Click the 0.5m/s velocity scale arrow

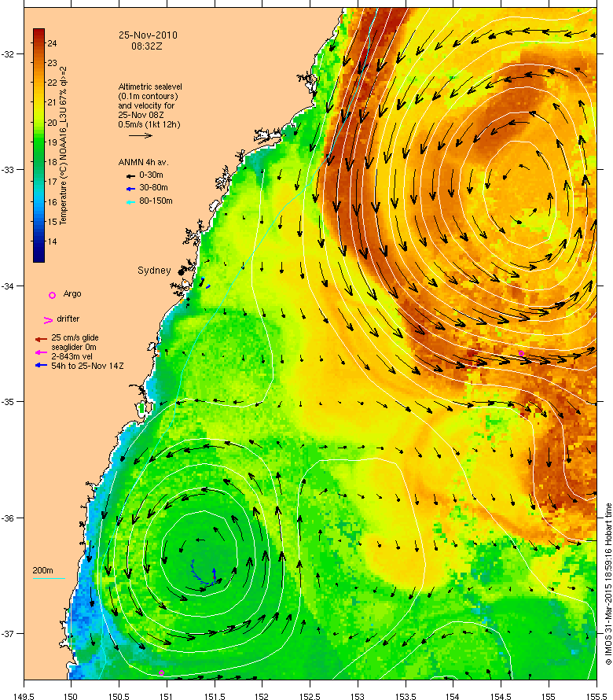click(141, 135)
